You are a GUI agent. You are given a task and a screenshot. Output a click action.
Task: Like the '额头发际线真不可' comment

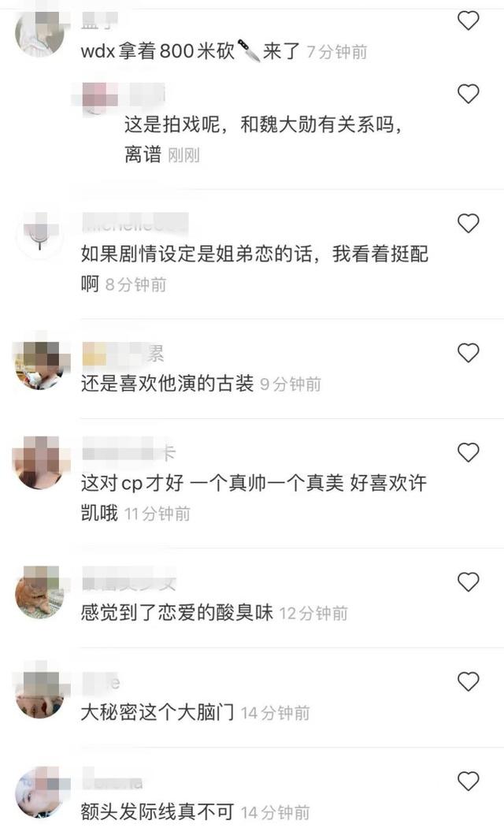468,781
